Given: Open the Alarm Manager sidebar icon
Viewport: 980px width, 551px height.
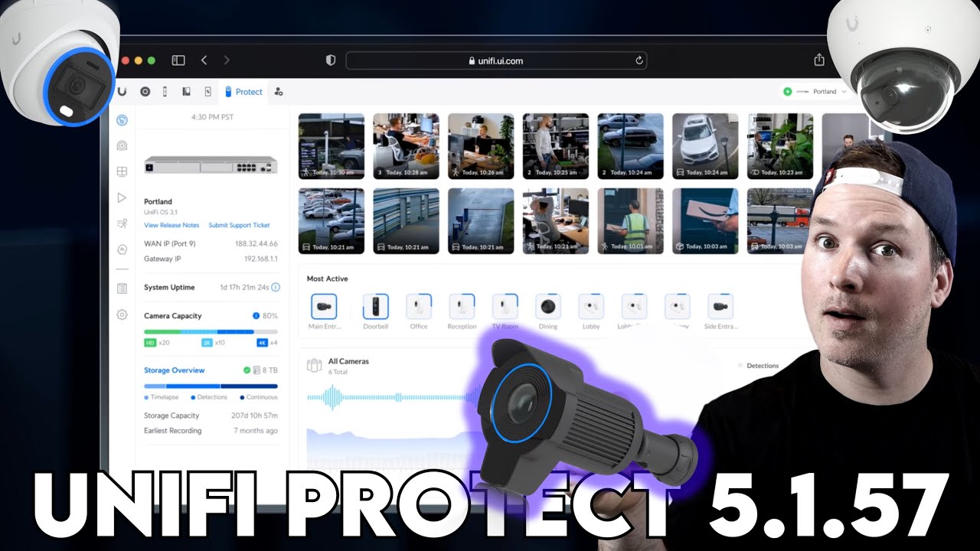Looking at the screenshot, I should pos(122,249).
